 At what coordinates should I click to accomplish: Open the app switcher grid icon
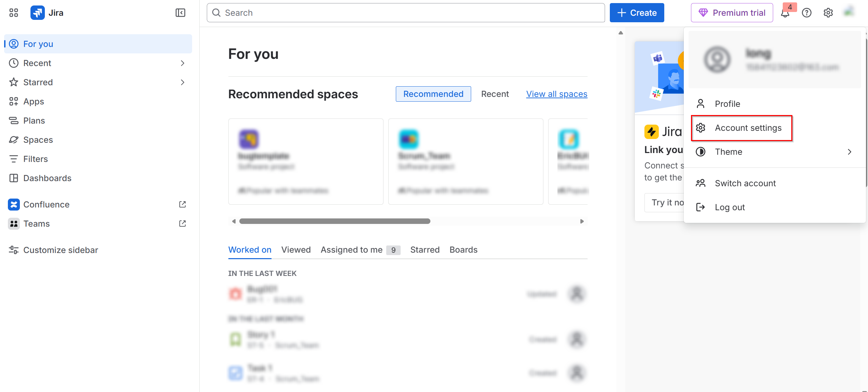point(13,13)
